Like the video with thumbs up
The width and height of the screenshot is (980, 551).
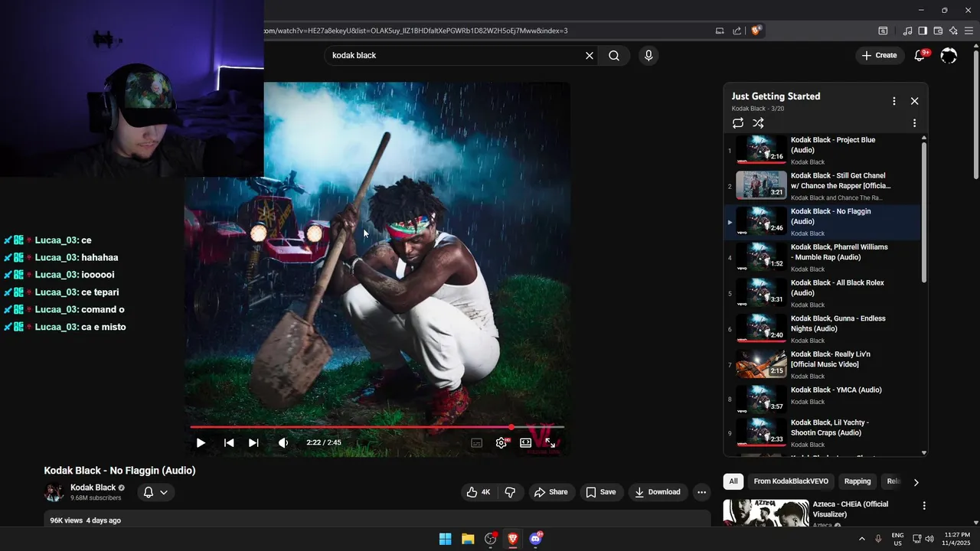(479, 492)
